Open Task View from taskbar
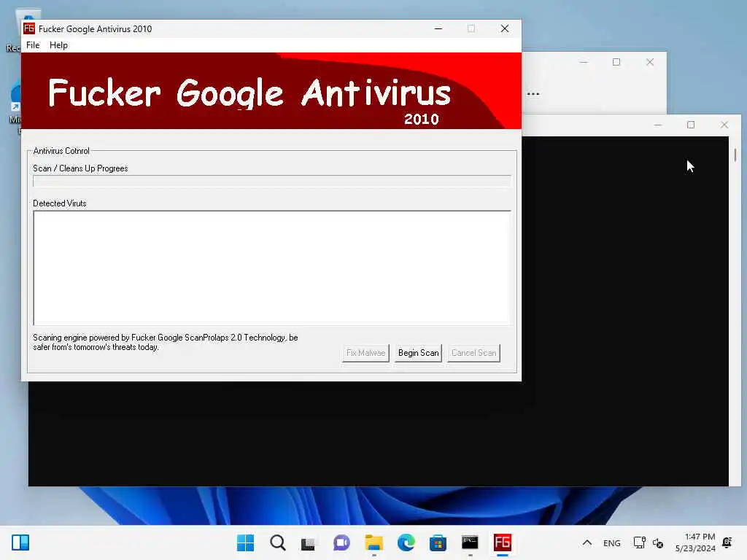Image resolution: width=747 pixels, height=560 pixels. (309, 542)
